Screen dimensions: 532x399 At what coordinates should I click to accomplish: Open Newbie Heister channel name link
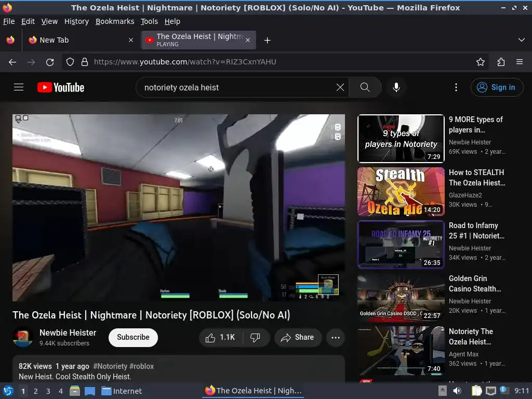click(68, 333)
